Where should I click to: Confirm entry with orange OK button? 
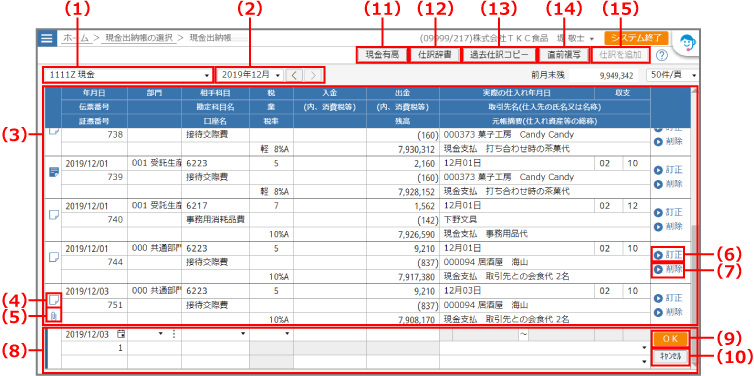coord(670,338)
